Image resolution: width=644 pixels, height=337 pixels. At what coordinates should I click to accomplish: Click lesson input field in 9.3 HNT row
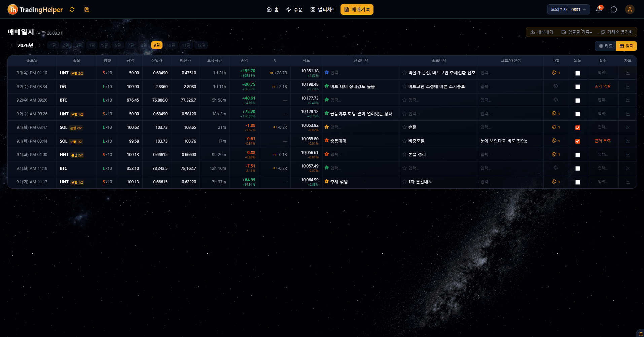point(510,73)
